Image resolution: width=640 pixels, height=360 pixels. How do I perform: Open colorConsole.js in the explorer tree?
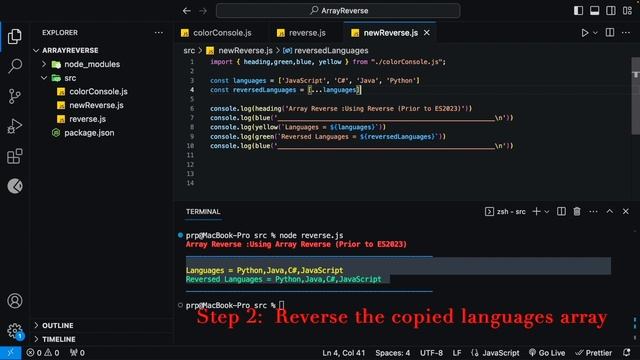pos(102,91)
